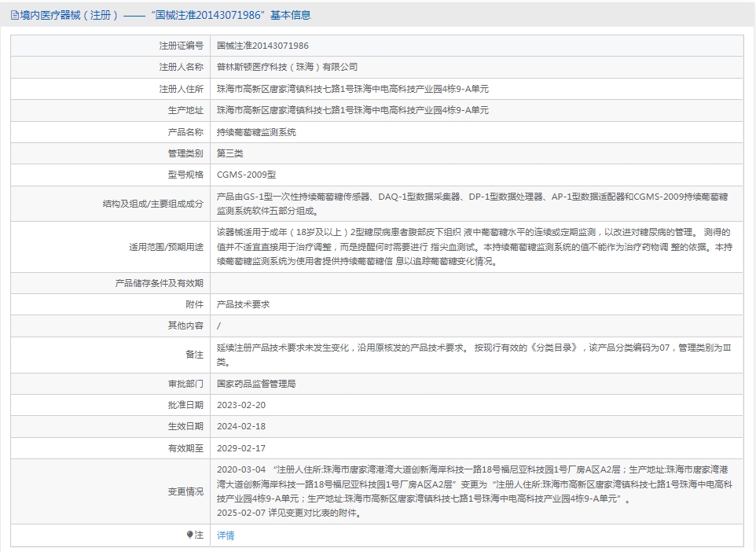
Task: Select attachment value 产品技术要求
Action: tap(244, 304)
